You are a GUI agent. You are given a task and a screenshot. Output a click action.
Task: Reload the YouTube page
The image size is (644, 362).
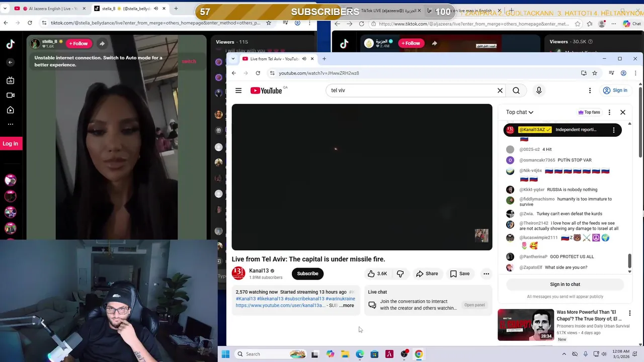click(x=258, y=73)
